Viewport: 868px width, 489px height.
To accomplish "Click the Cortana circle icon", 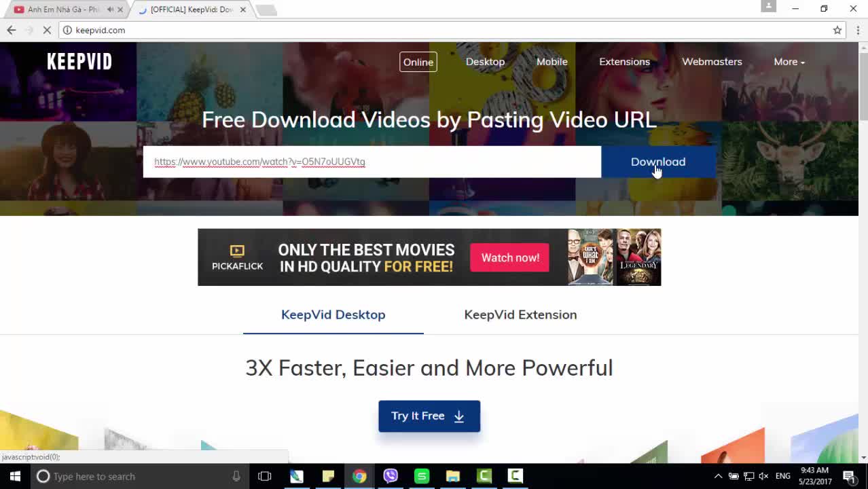I will click(x=43, y=476).
